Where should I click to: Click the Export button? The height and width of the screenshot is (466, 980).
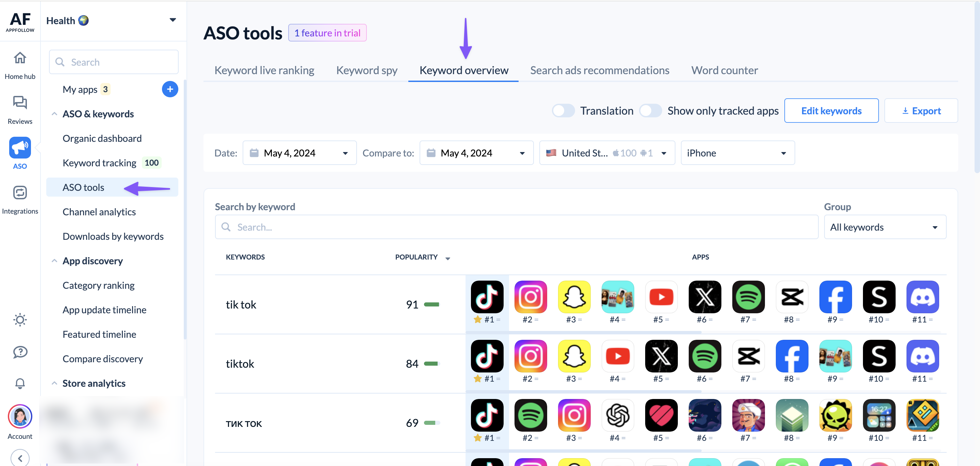click(921, 111)
